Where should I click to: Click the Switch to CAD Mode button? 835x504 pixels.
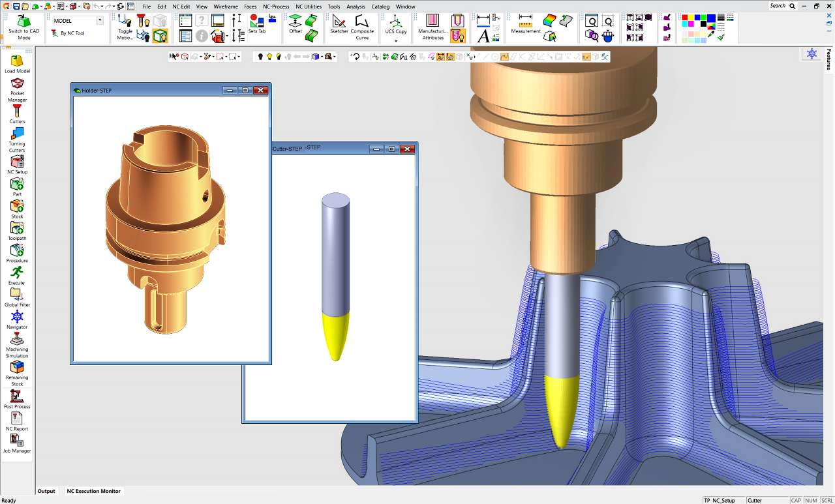coord(23,27)
